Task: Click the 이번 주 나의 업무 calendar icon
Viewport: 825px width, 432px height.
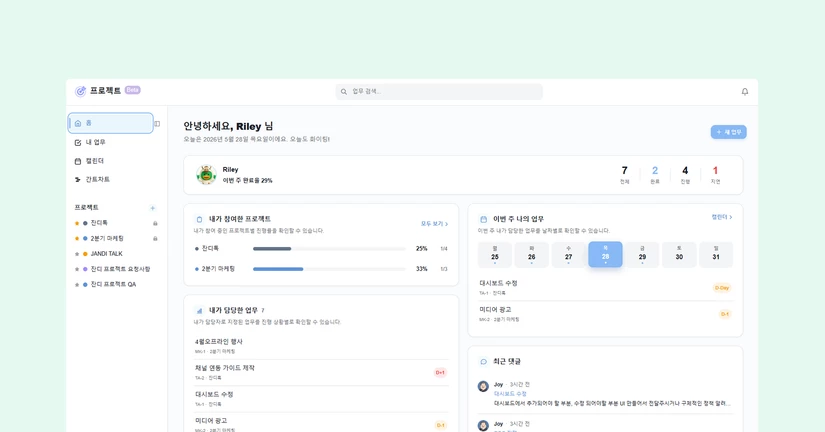Action: pos(483,219)
